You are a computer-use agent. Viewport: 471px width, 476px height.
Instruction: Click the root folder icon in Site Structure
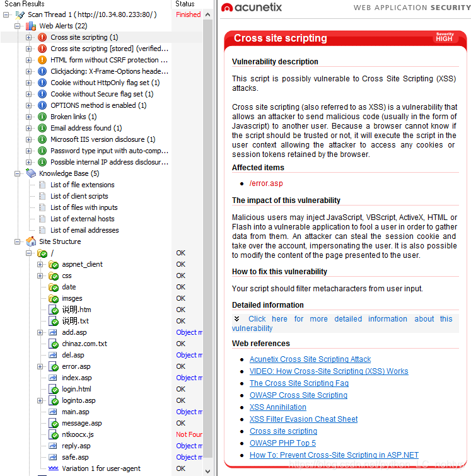pos(42,253)
